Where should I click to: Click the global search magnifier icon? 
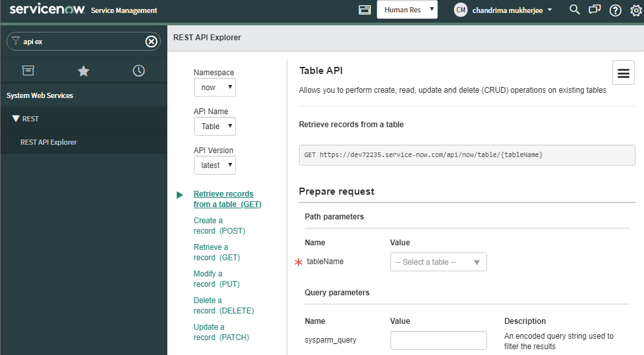pos(574,10)
